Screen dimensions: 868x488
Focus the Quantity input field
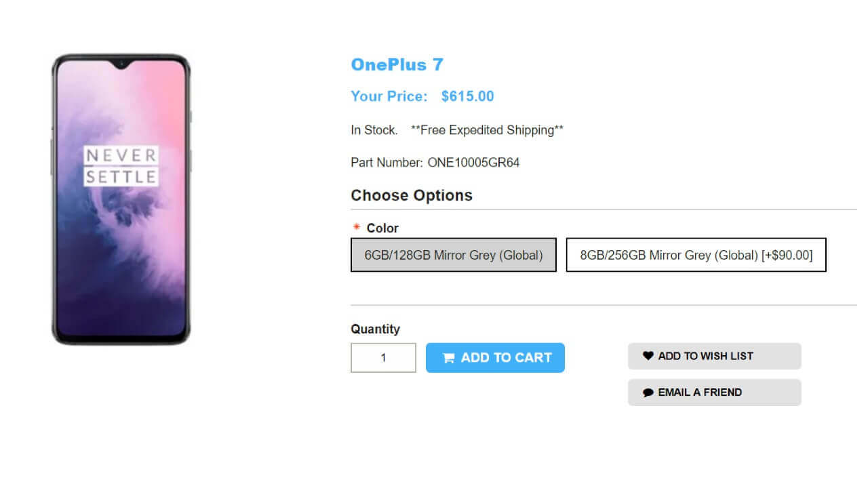[383, 358]
